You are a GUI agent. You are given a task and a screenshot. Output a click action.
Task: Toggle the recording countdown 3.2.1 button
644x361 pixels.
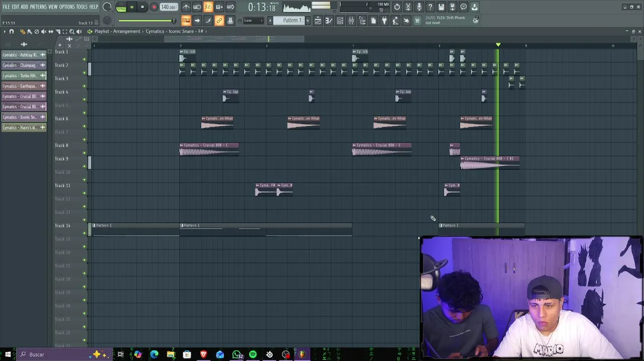(208, 7)
